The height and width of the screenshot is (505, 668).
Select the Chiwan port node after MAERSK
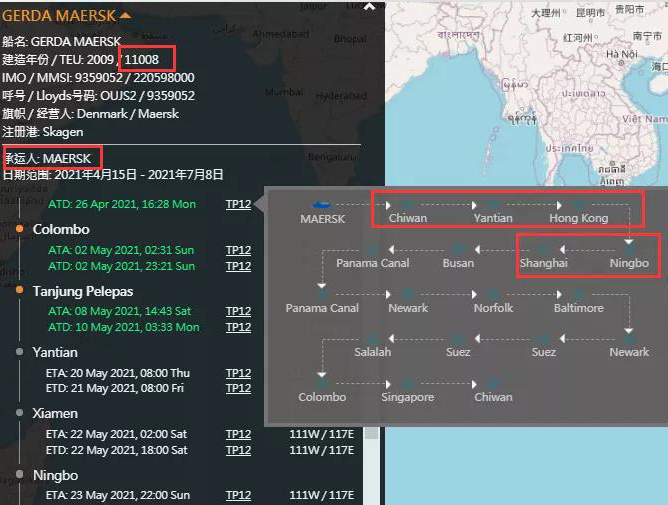tap(407, 205)
